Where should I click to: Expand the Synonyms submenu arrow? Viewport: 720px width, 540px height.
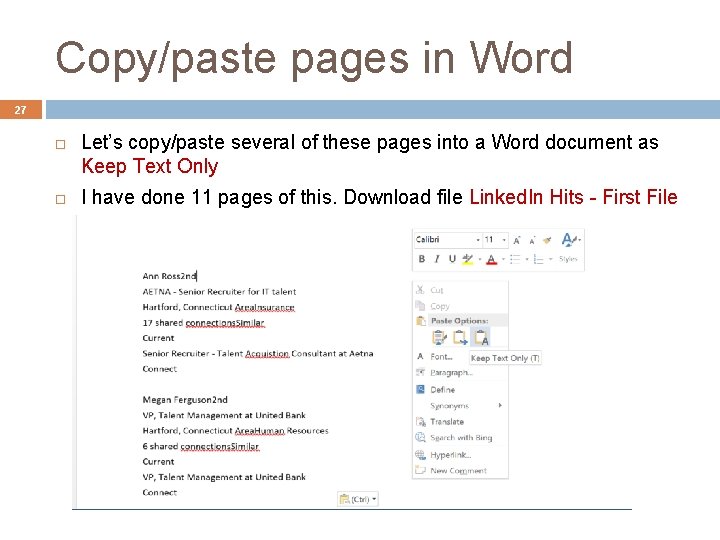click(x=500, y=405)
